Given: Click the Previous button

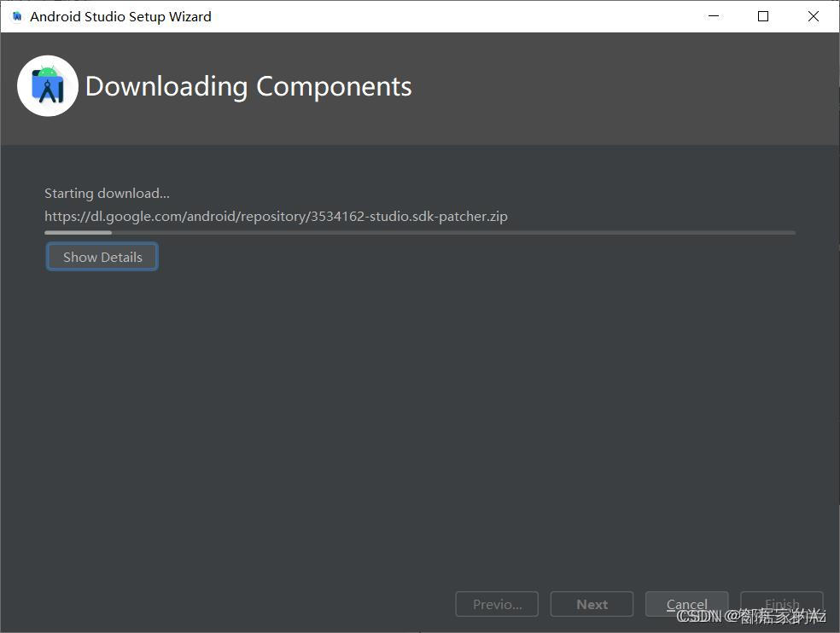Looking at the screenshot, I should click(x=497, y=604).
